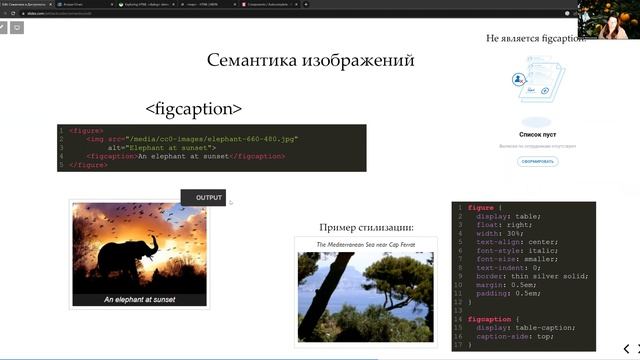Click the OUTPUT button
The image size is (640, 360).
203,198
